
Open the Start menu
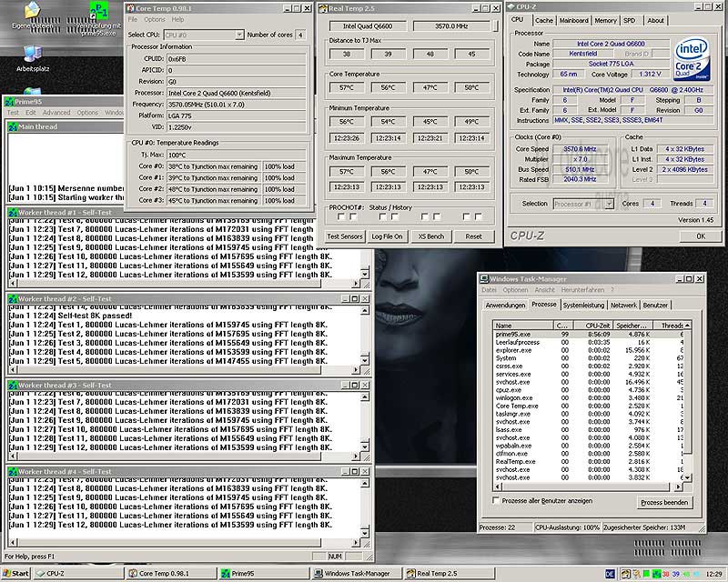tap(15, 574)
